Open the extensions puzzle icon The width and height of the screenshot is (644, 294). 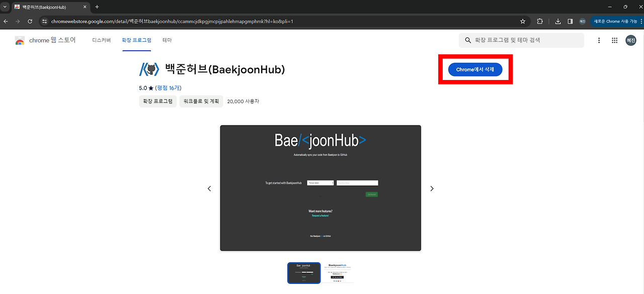pyautogui.click(x=540, y=22)
